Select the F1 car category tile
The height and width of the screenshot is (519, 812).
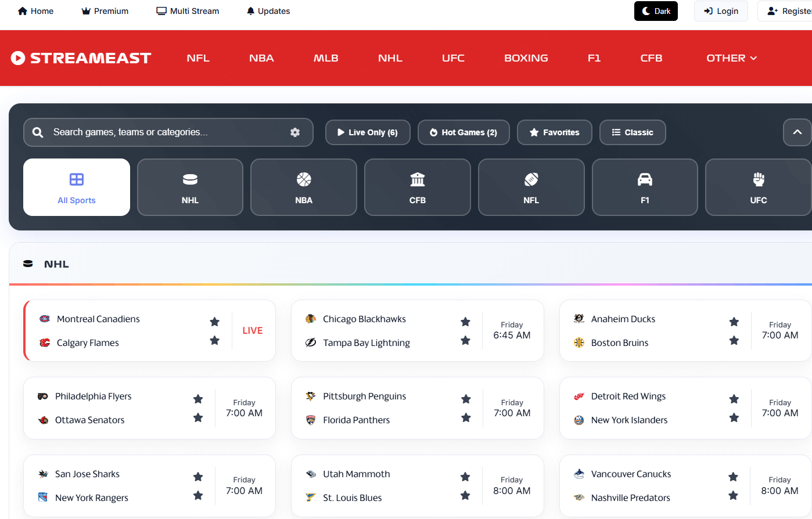tap(645, 187)
